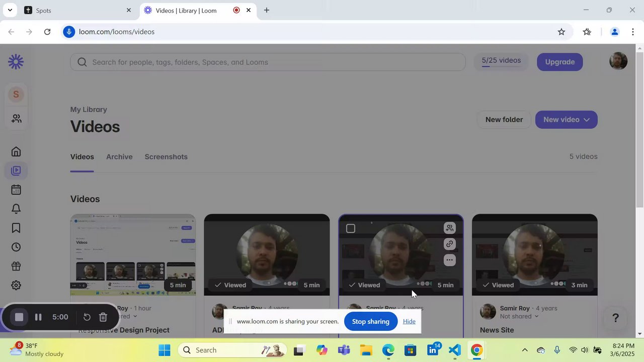Click the Upgrade button
Screen dimensions: 644x362
coord(560,62)
